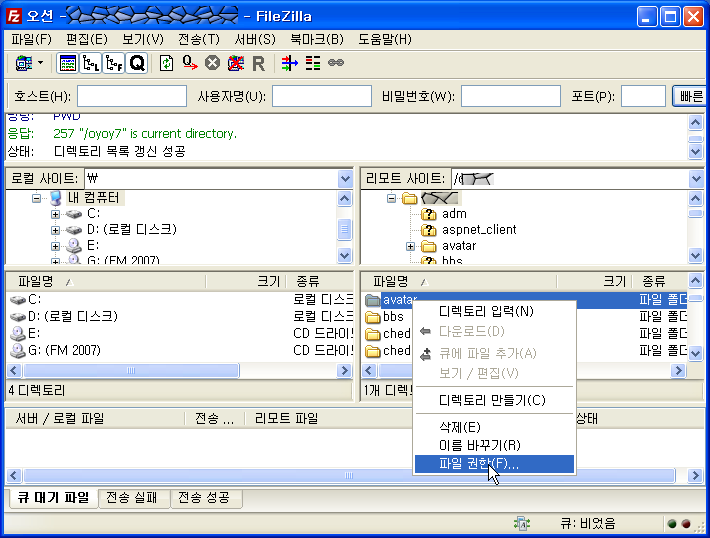This screenshot has width=710, height=538.
Task: Open the 전송(T) menu
Action: [x=199, y=40]
